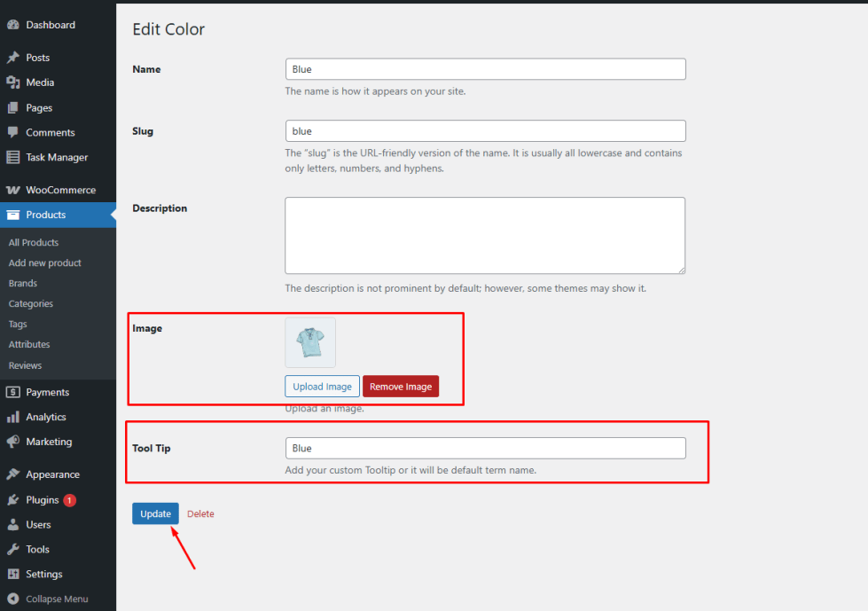This screenshot has width=868, height=611.
Task: Click the Tools wrench icon
Action: coord(13,550)
